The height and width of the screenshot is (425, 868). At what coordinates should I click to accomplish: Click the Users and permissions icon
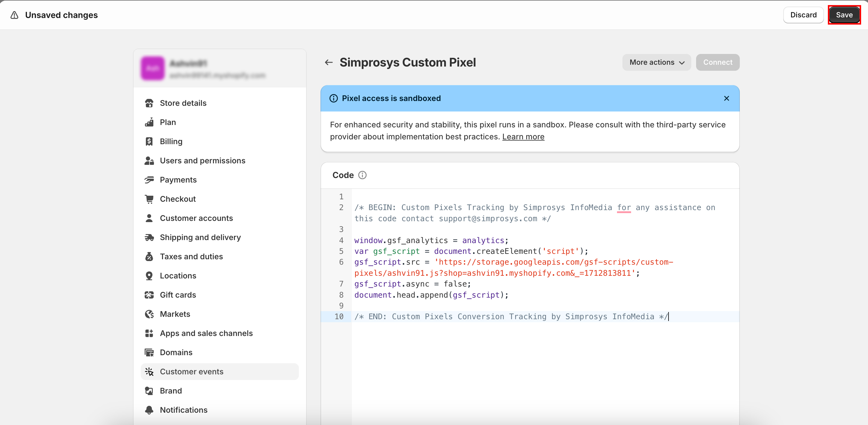coord(149,161)
